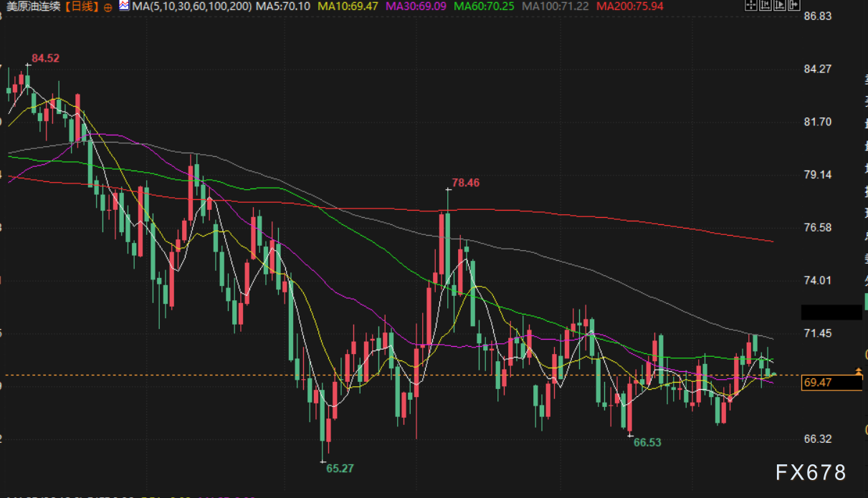Click the 65.27 low price marker

point(340,469)
